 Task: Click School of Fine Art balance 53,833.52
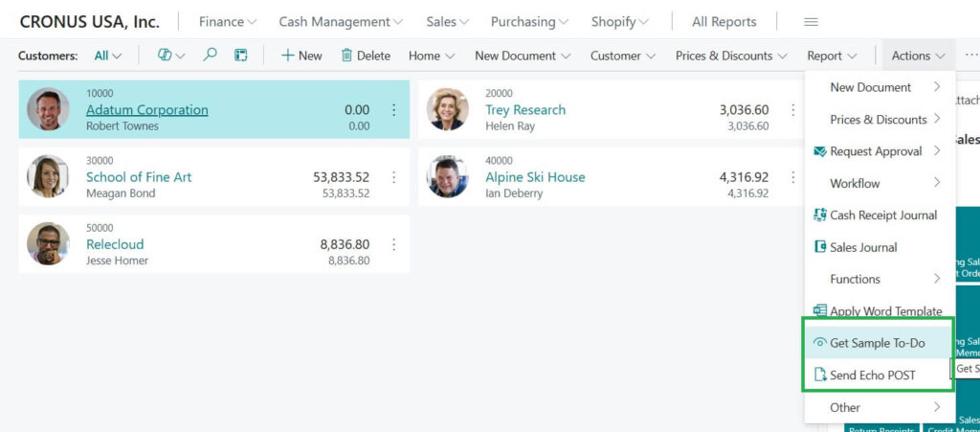point(342,177)
